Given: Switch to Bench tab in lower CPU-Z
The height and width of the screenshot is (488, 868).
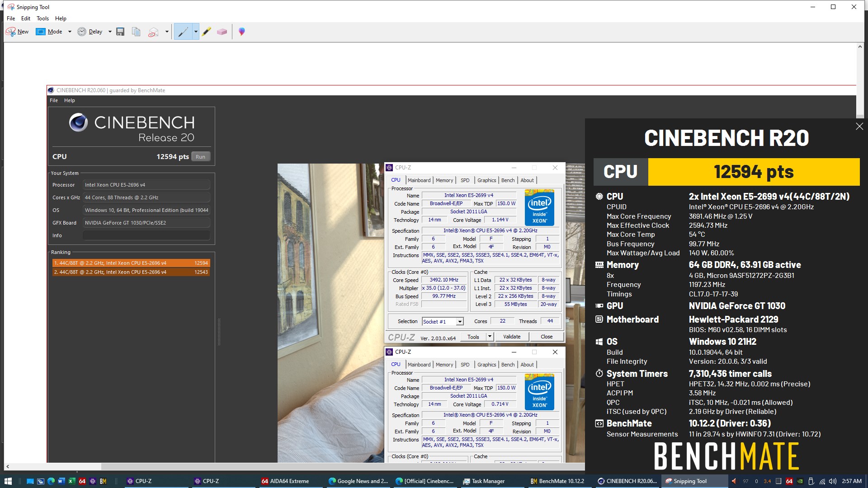Looking at the screenshot, I should click(508, 365).
